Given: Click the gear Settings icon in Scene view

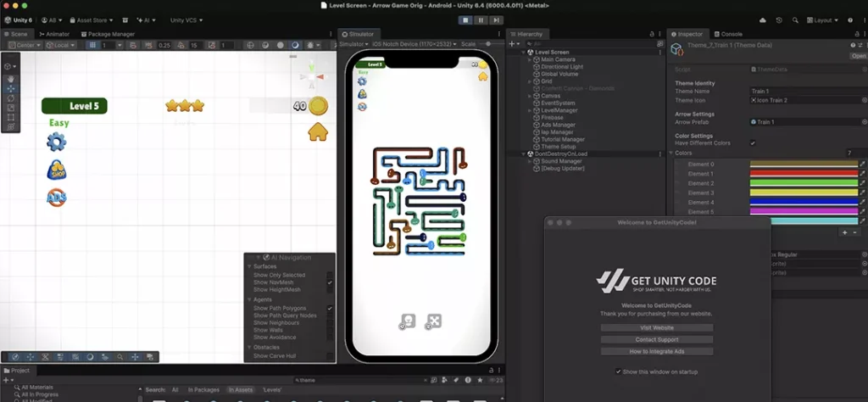Looking at the screenshot, I should 57,142.
